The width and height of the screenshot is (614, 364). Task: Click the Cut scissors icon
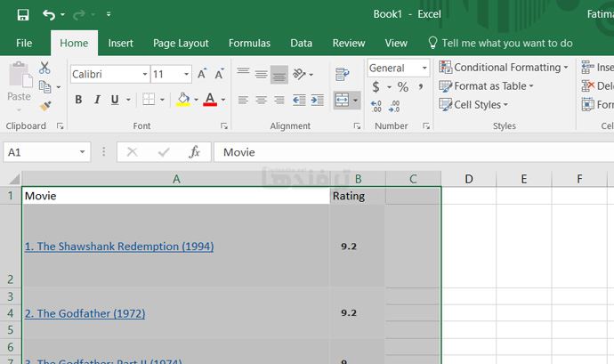tap(44, 68)
